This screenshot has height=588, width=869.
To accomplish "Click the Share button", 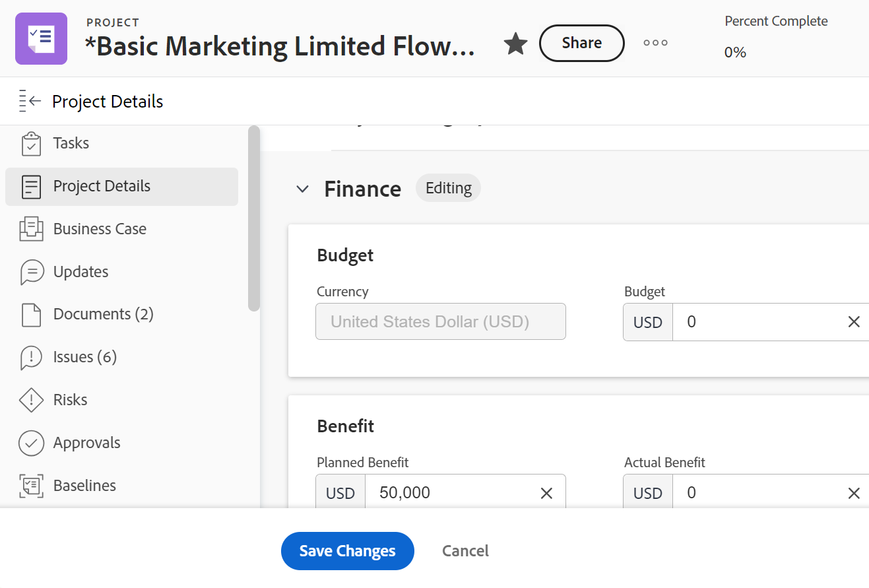I will [581, 43].
